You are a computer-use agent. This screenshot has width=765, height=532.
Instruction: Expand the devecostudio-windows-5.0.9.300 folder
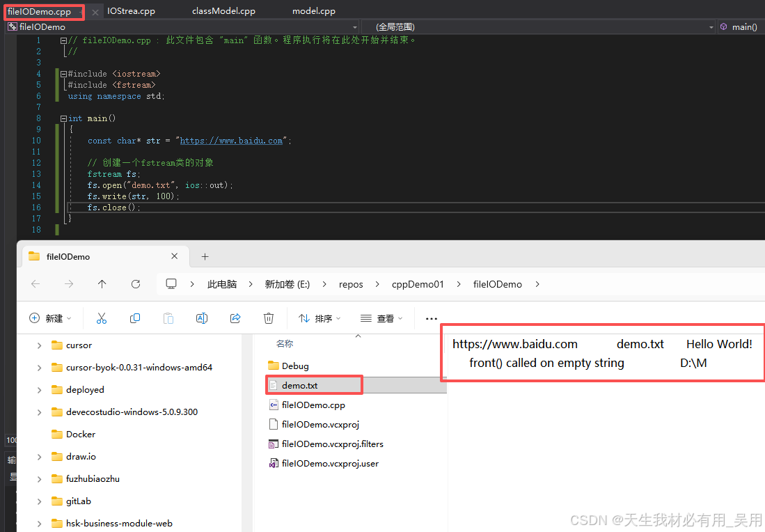(x=39, y=412)
